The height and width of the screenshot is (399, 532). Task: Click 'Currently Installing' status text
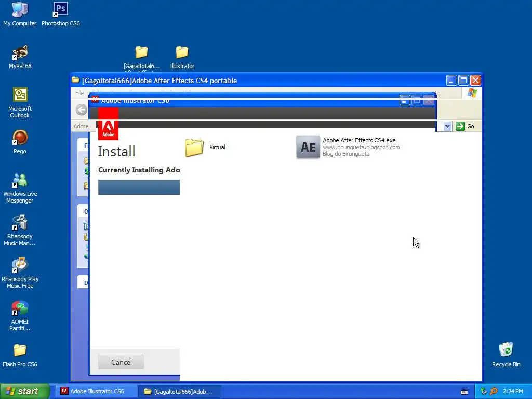[x=139, y=170]
